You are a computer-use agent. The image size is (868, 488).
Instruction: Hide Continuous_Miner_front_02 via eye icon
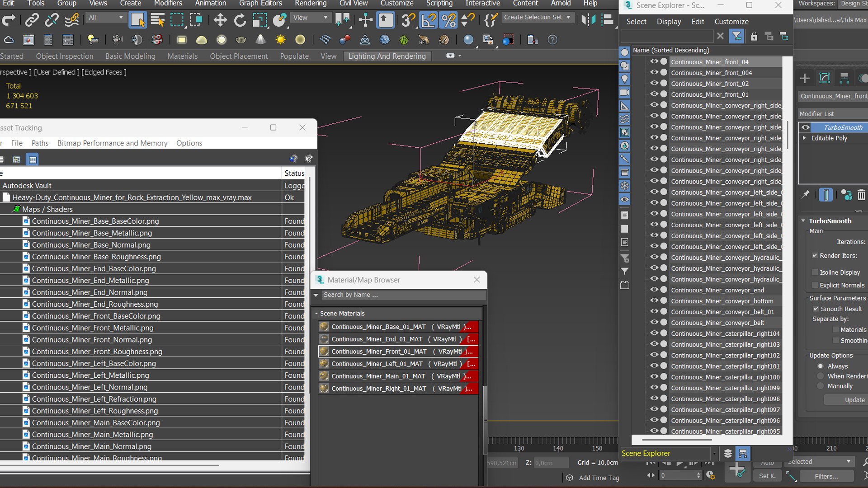click(654, 83)
